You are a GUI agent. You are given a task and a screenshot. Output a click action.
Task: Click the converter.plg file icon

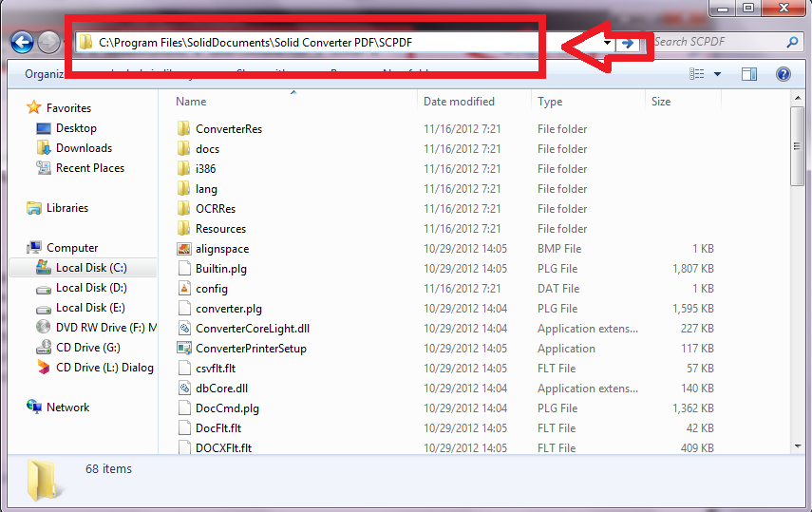tap(184, 309)
